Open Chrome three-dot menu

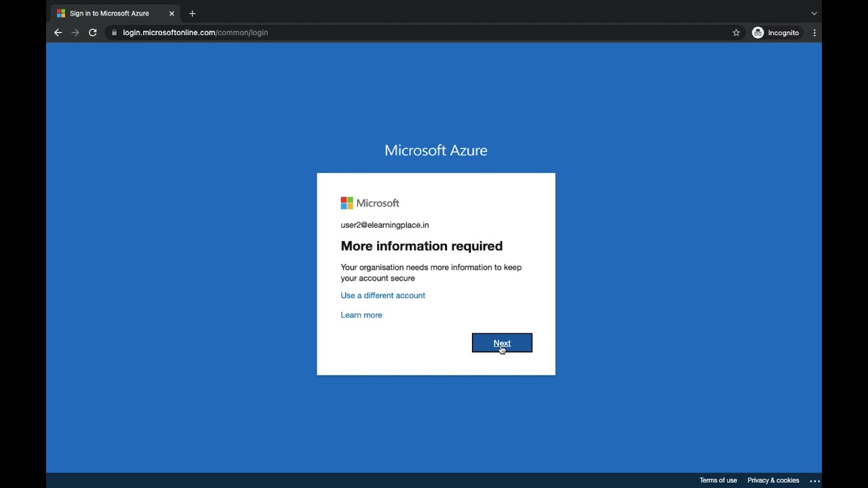[x=814, y=33]
